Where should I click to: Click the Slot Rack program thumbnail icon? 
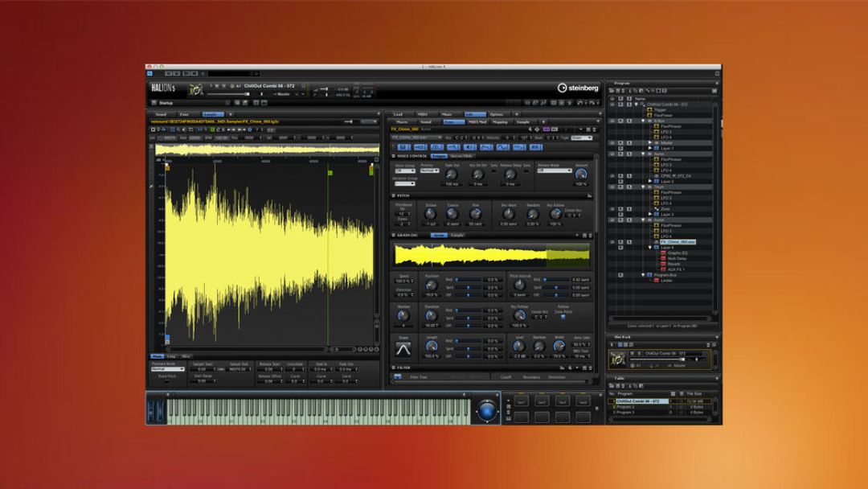[617, 358]
